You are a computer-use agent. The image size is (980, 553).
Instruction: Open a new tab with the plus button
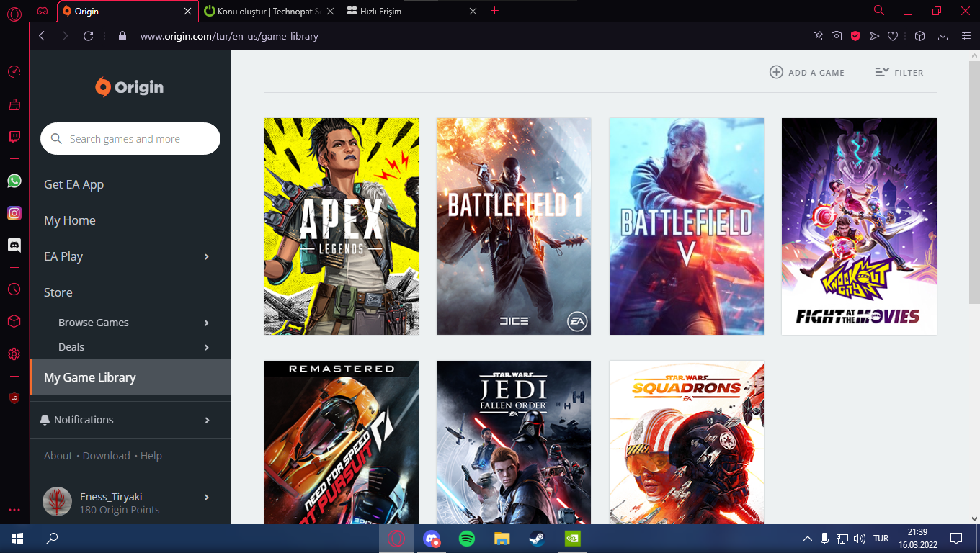pos(494,11)
